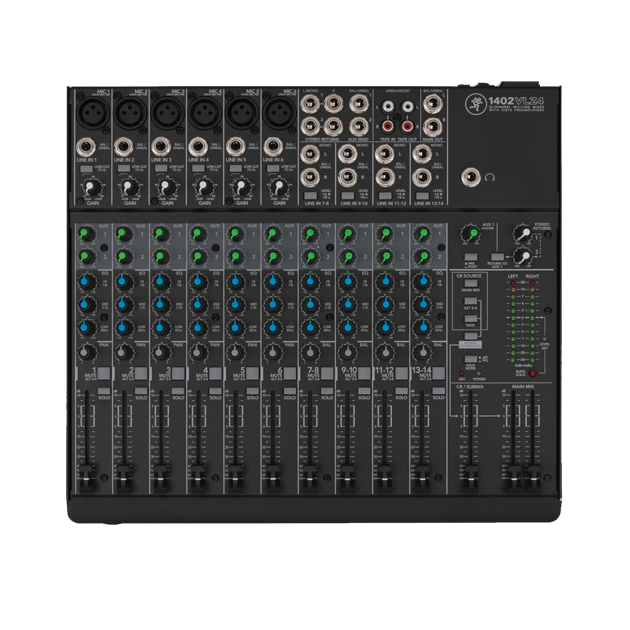This screenshot has height=630, width=630.
Task: Click the green LEVEL SET LED
Action: pyautogui.click(x=545, y=339)
